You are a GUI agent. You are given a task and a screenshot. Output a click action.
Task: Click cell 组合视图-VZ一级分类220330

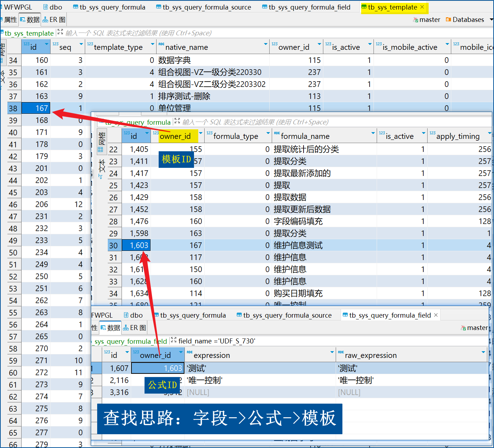[213, 72]
